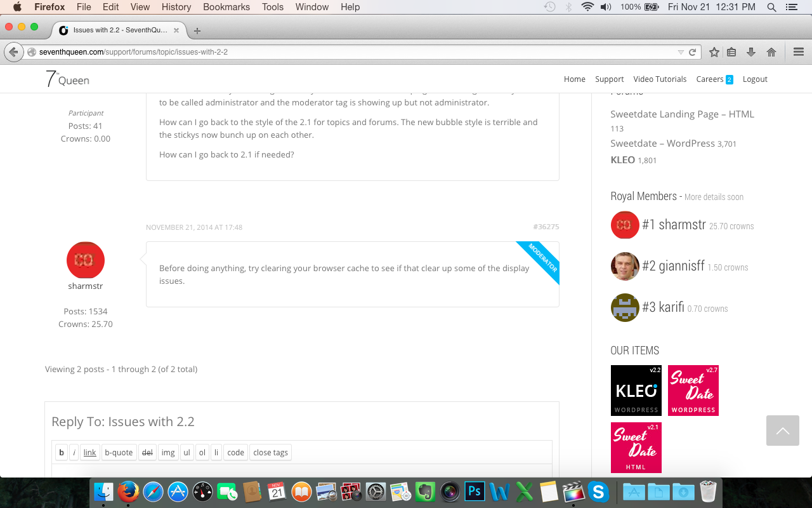Open the KLEO WordPress item thumbnail
The height and width of the screenshot is (508, 812).
pyautogui.click(x=636, y=391)
